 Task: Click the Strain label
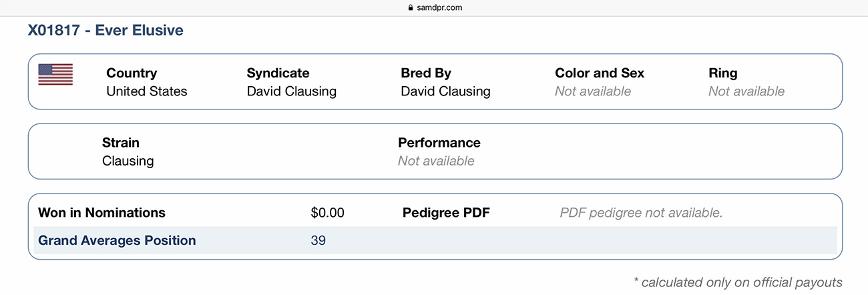(x=121, y=143)
